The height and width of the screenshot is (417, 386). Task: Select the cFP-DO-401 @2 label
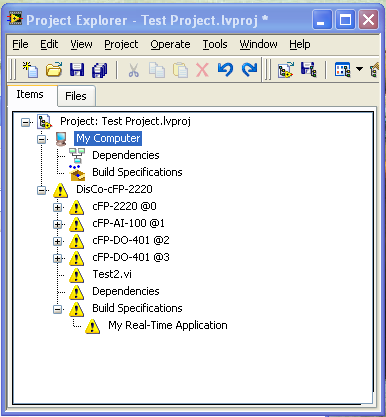[x=131, y=240]
